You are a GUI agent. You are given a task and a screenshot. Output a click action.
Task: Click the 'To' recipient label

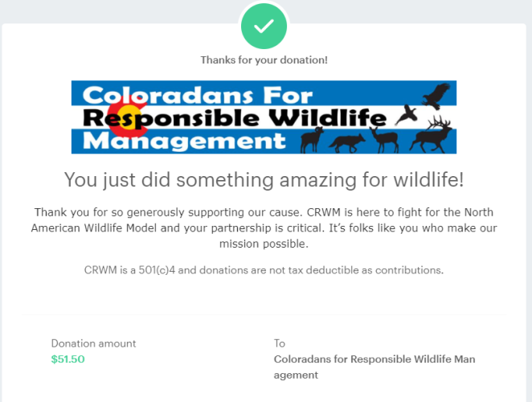point(280,343)
